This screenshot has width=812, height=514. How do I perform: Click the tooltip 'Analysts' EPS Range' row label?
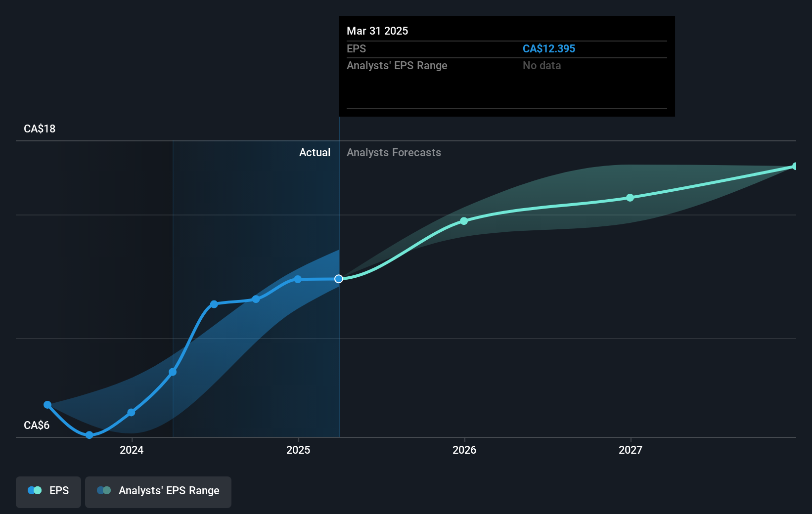coord(397,66)
